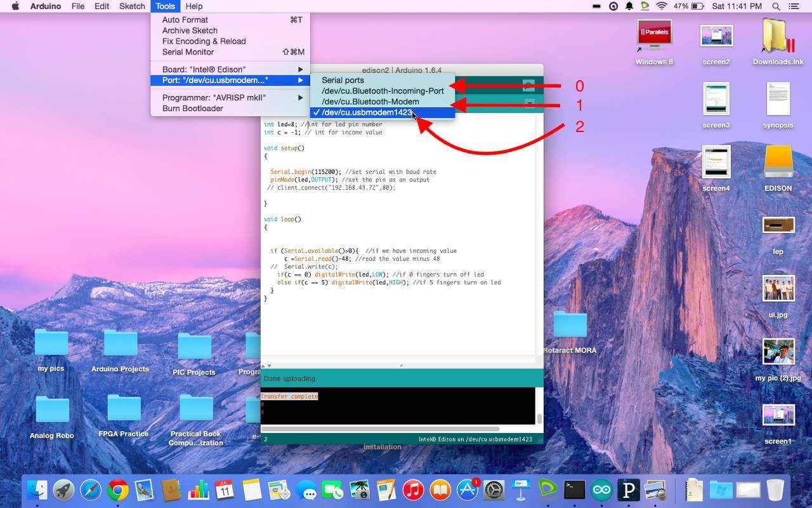Open App Store icon in dock
The image size is (812, 508).
coord(468,490)
